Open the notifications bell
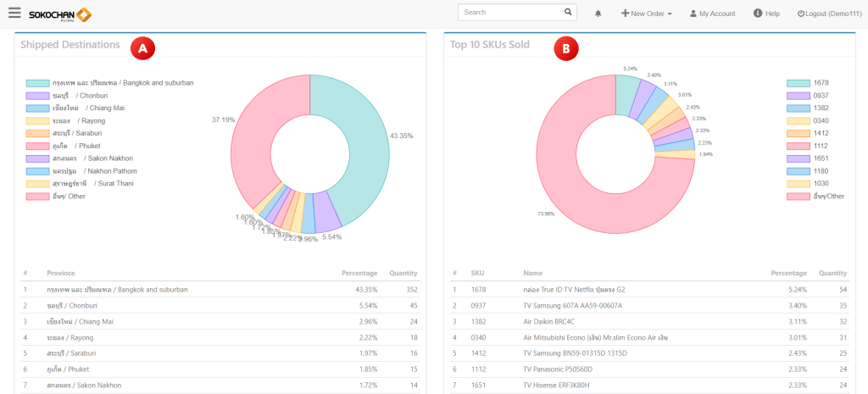Viewport: 868px width, 394px height. pyautogui.click(x=598, y=14)
